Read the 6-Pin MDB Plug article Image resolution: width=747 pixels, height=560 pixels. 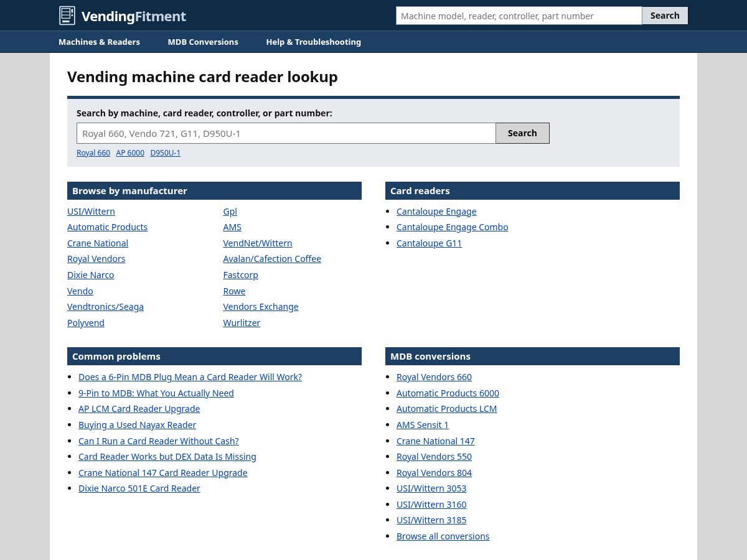coord(190,377)
